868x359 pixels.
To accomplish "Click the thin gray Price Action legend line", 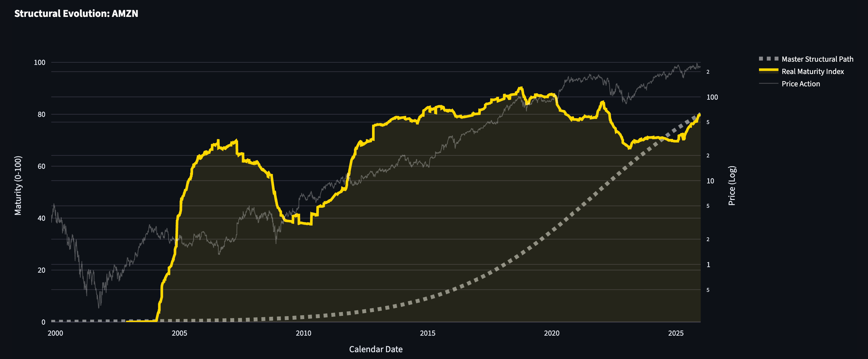I will point(768,83).
